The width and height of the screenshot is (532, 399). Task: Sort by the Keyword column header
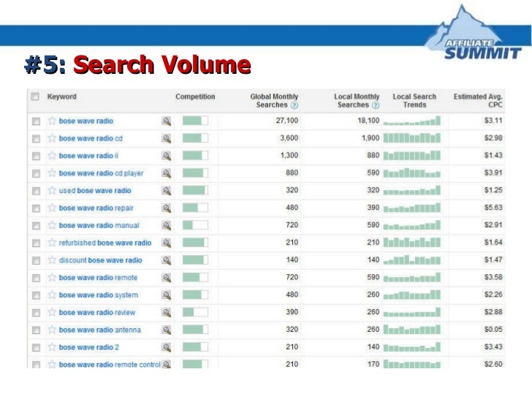pyautogui.click(x=61, y=96)
